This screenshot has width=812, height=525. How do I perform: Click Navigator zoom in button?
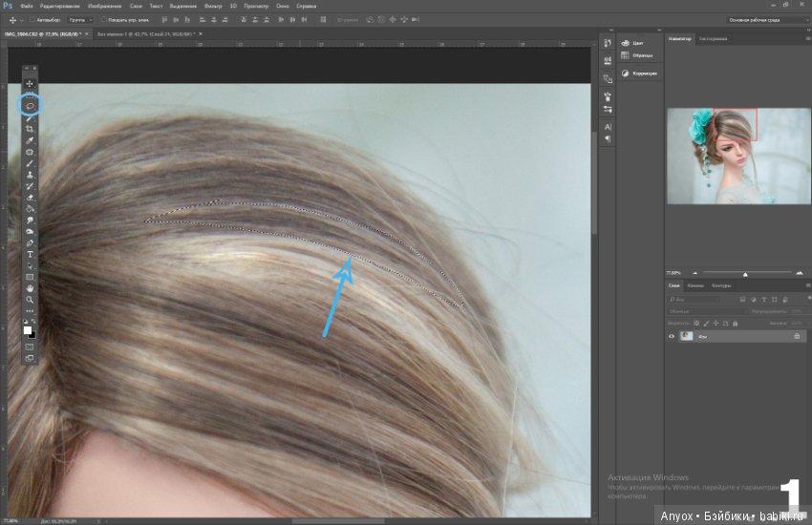click(799, 273)
